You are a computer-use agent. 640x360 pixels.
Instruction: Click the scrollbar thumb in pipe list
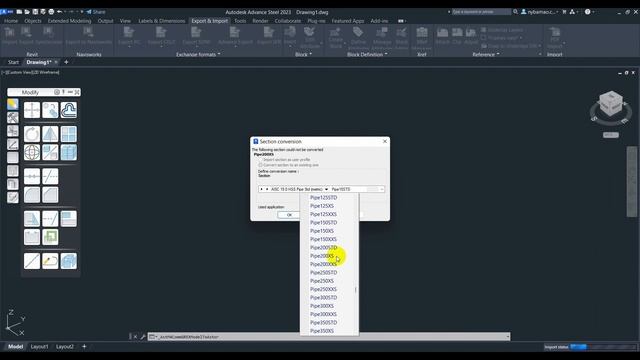coord(356,290)
